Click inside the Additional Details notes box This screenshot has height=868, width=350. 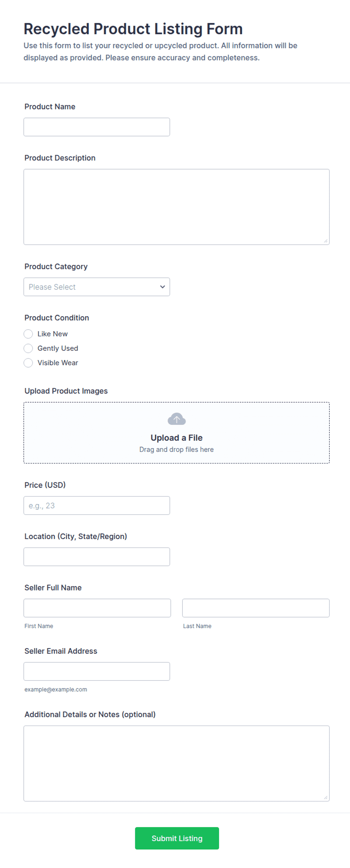(x=177, y=763)
